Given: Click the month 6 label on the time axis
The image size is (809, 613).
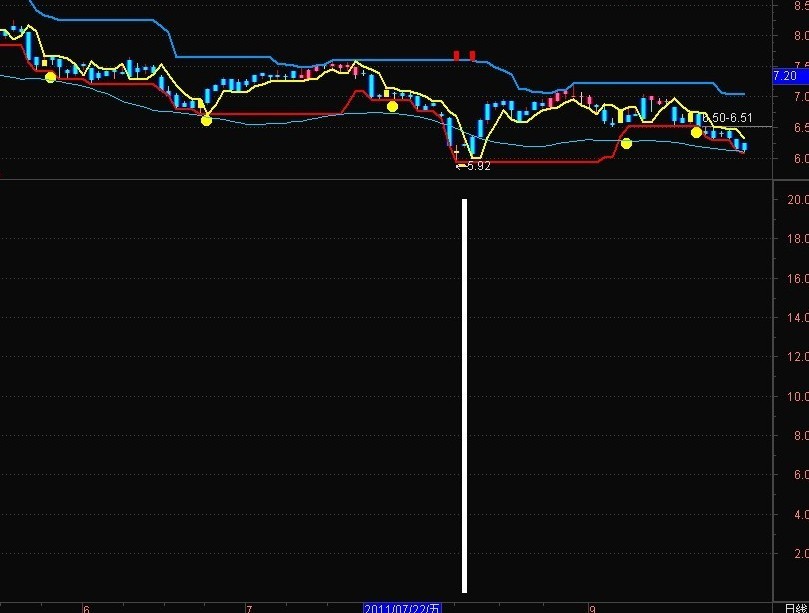Looking at the screenshot, I should click(86, 609).
